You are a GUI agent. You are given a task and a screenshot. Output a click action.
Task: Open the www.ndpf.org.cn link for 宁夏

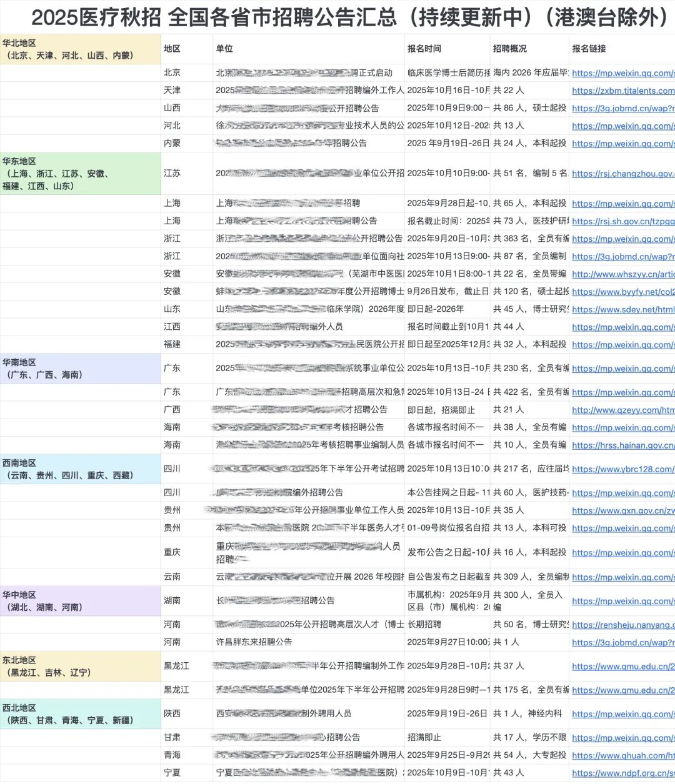[622, 773]
